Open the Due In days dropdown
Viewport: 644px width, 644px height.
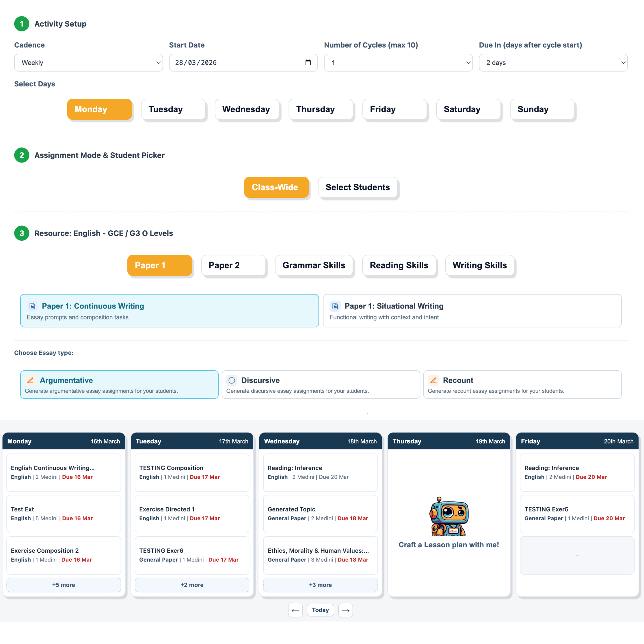[553, 62]
